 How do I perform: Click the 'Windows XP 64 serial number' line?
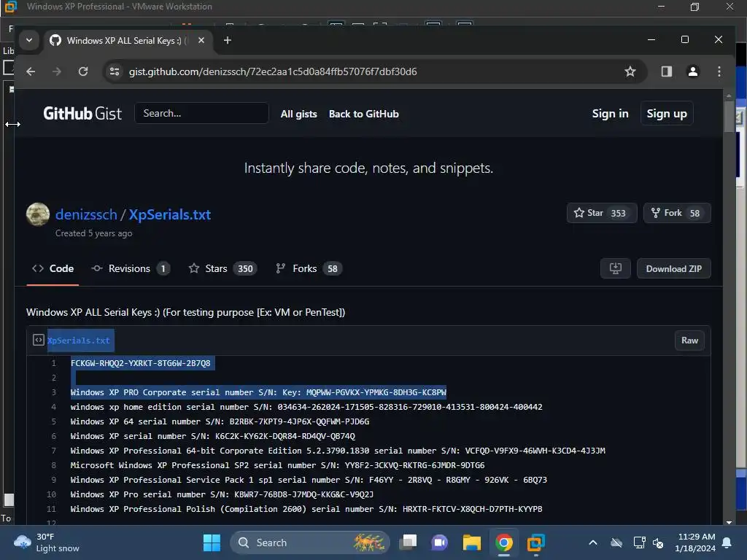220,421
